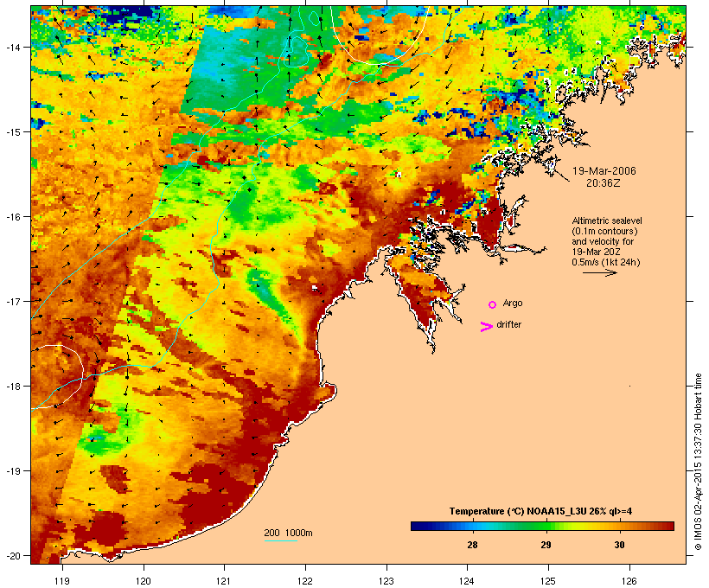Click the cyan bathymetry legend line
The width and height of the screenshot is (709, 588).
coord(280,540)
